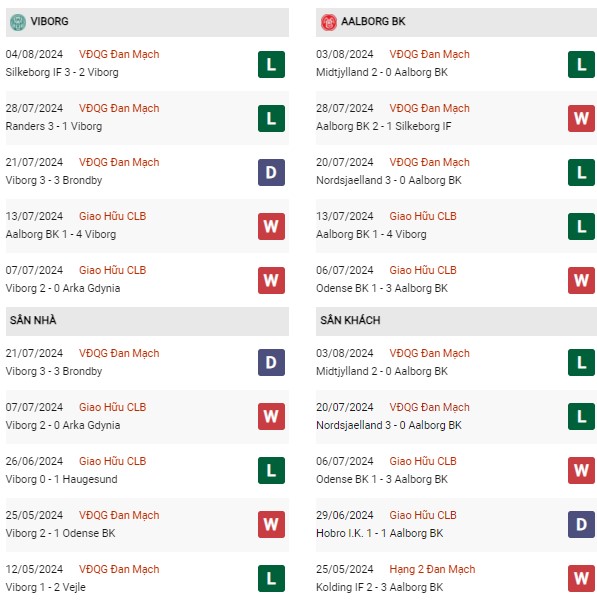
Task: Click the L badge for Viborg 0-1 Haugesund
Action: pyautogui.click(x=271, y=470)
